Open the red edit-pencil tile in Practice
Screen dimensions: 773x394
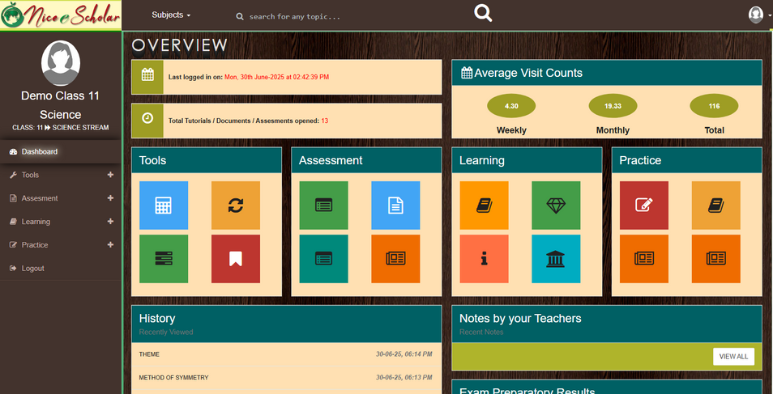coord(644,205)
